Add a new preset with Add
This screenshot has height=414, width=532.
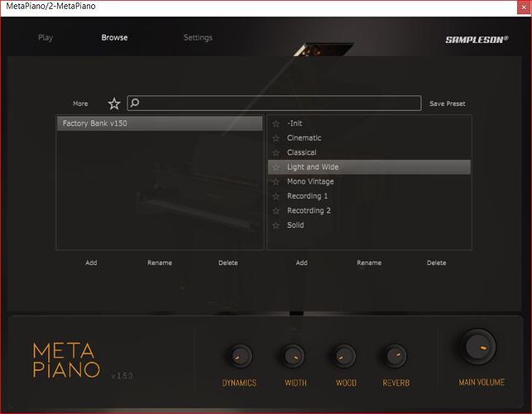coord(302,262)
